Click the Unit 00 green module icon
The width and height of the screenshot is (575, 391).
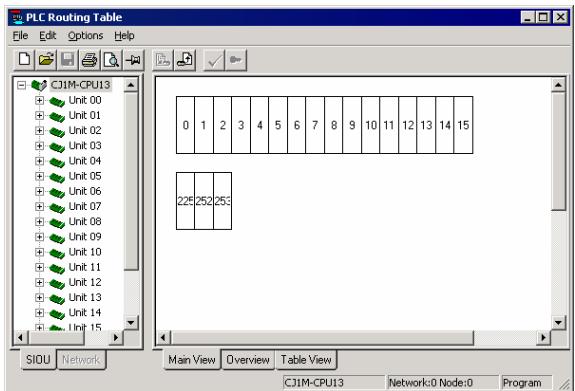[57, 101]
